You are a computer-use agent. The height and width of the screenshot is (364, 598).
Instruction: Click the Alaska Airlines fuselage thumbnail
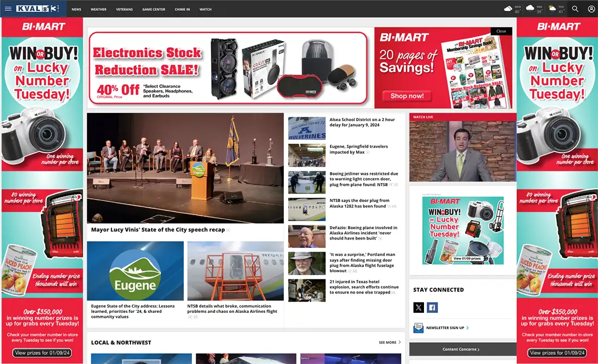(x=235, y=271)
